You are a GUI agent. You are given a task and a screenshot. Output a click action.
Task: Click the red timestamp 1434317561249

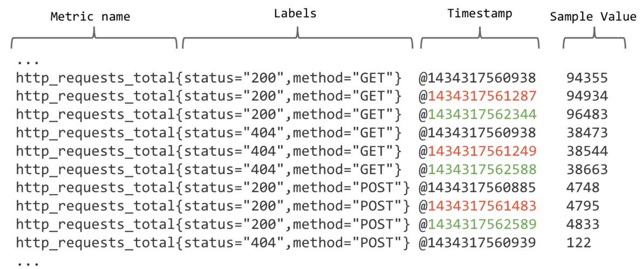pyautogui.click(x=482, y=151)
